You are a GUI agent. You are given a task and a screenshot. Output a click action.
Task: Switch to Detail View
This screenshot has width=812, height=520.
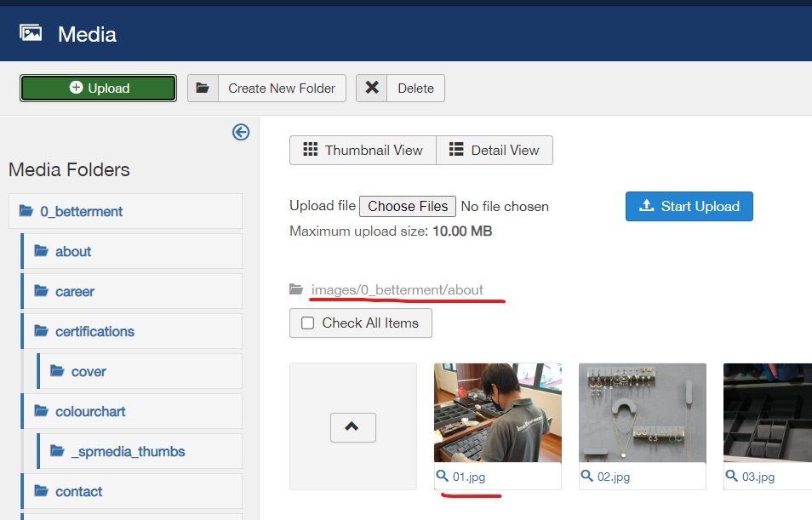(x=495, y=150)
